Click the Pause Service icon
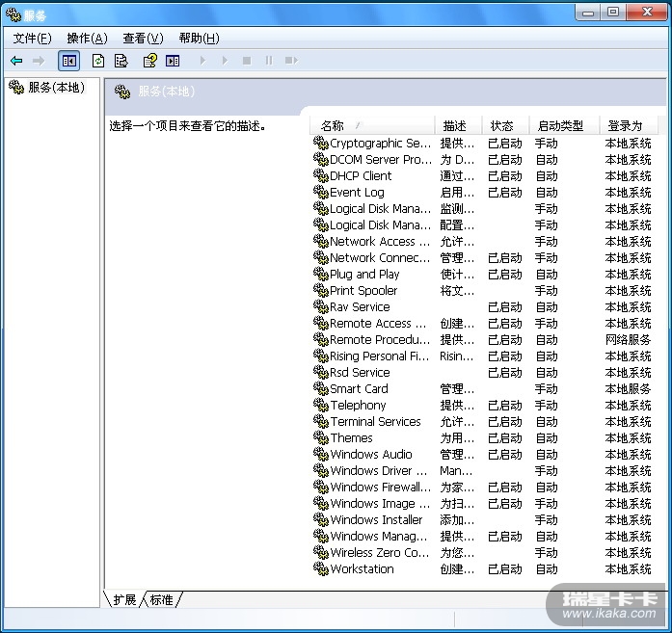The image size is (672, 633). point(269,61)
